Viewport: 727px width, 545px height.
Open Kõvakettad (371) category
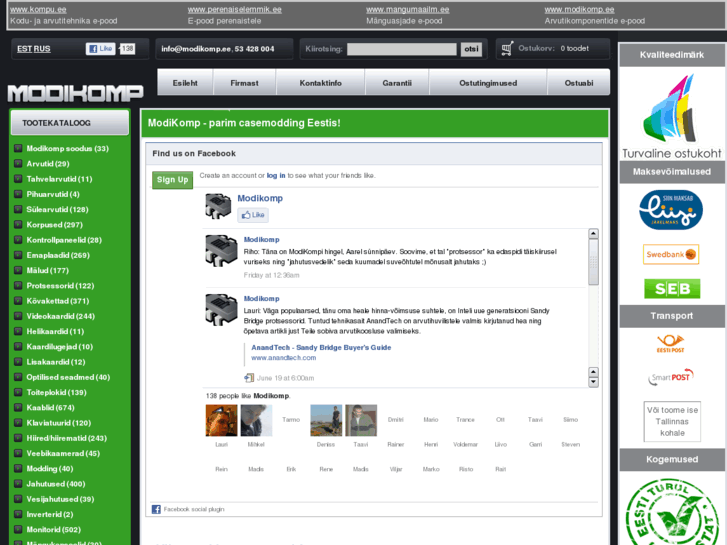(x=58, y=301)
